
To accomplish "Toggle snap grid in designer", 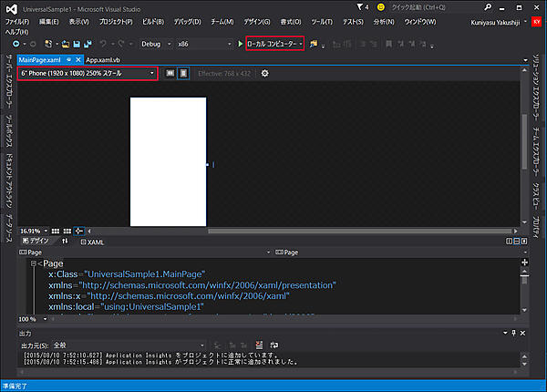I will click(57, 231).
